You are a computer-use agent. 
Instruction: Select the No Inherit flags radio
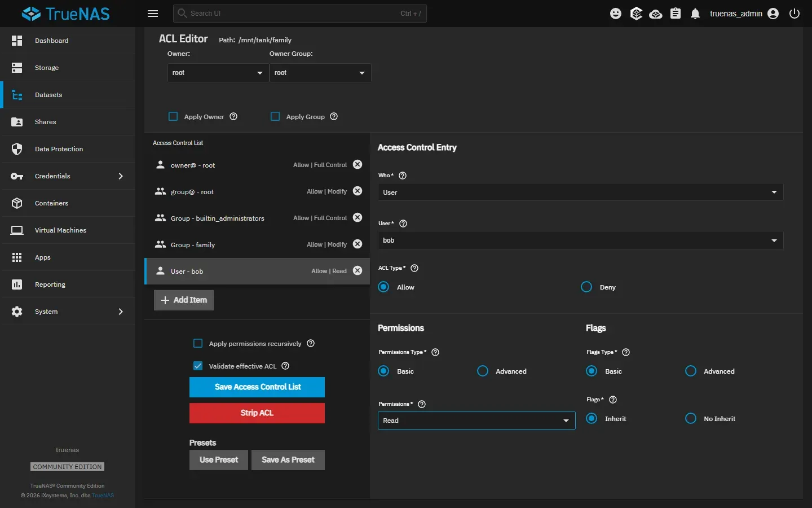(691, 418)
